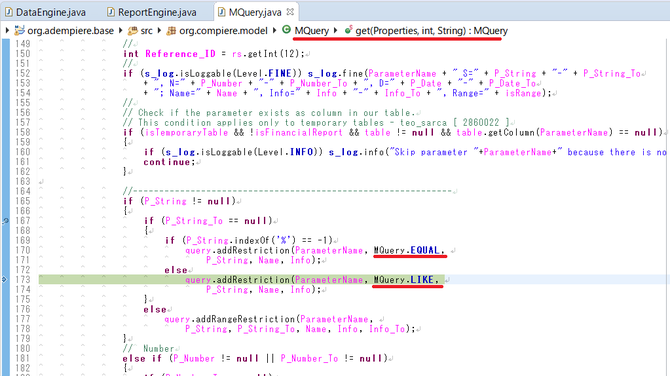Click the continue keyword on line 161
Screen dimensions: 670x376
tap(167, 162)
